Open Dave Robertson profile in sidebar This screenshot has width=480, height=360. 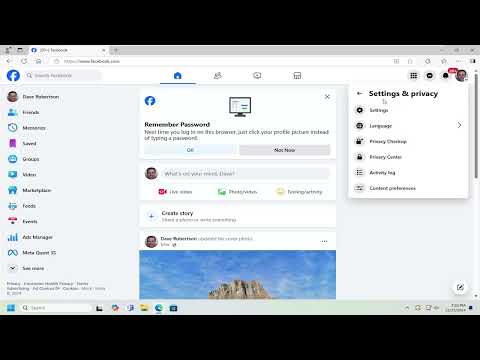pos(33,97)
